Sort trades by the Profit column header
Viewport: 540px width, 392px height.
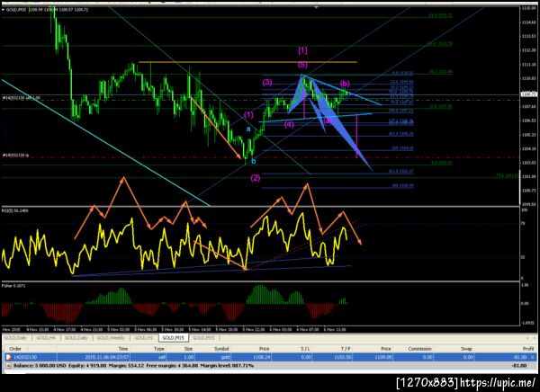(528, 349)
